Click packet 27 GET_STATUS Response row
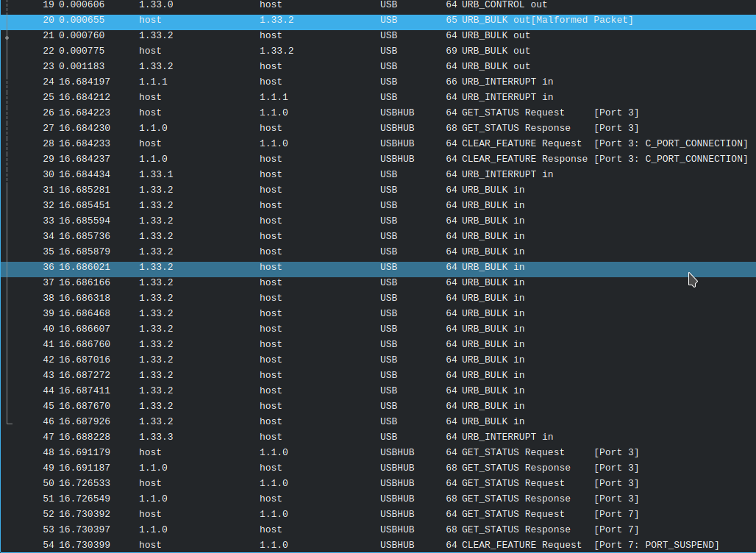This screenshot has height=553, width=756. (x=368, y=128)
